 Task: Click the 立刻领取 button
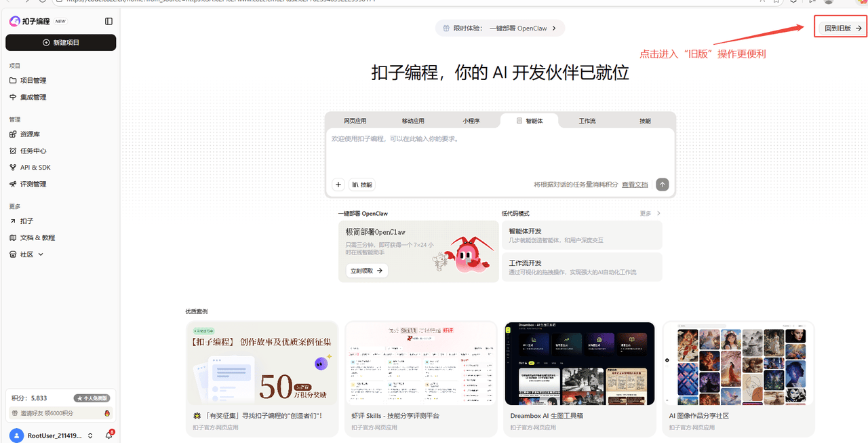pyautogui.click(x=366, y=271)
